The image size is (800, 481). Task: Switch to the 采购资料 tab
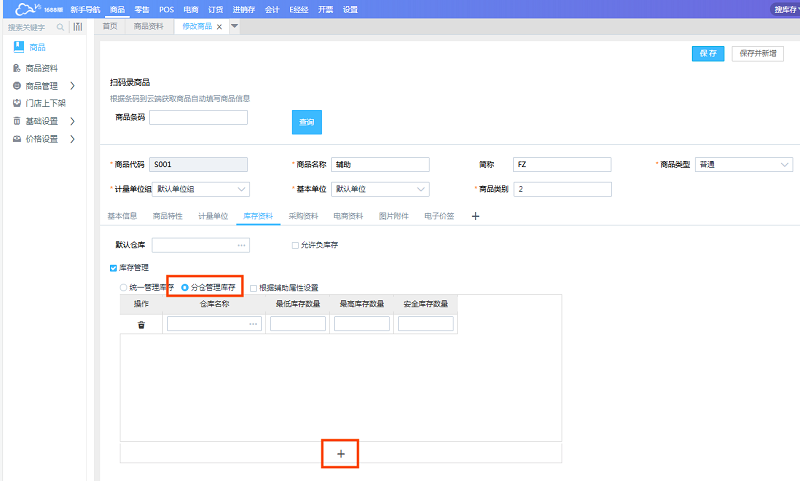(x=302, y=216)
